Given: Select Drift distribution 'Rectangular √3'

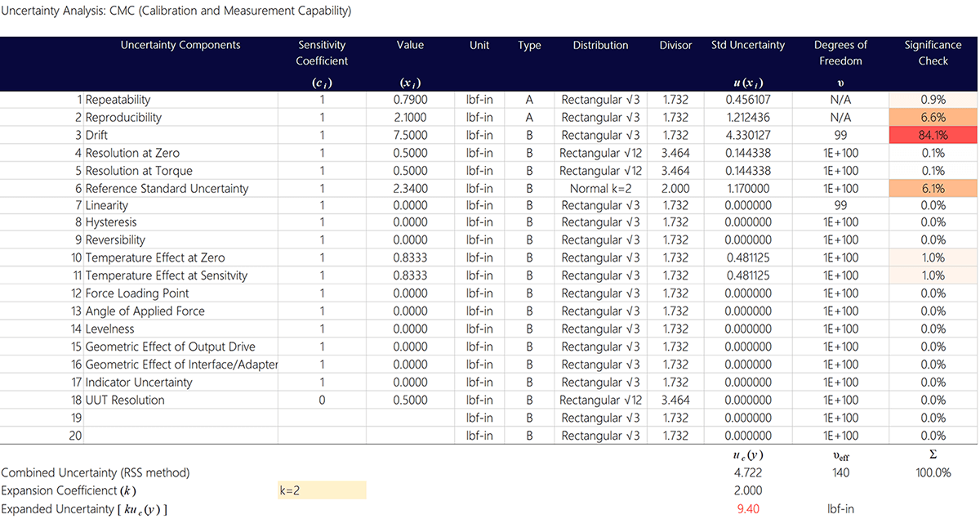Looking at the screenshot, I should pos(600,136).
